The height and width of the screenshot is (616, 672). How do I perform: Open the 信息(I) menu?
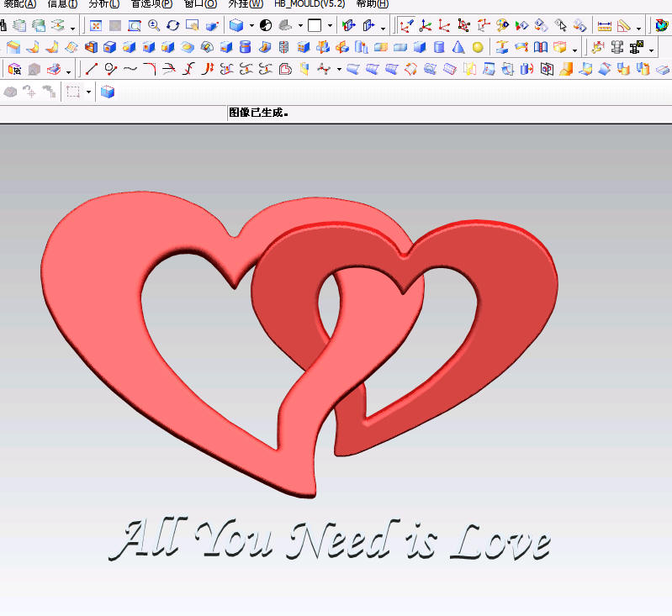[62, 4]
